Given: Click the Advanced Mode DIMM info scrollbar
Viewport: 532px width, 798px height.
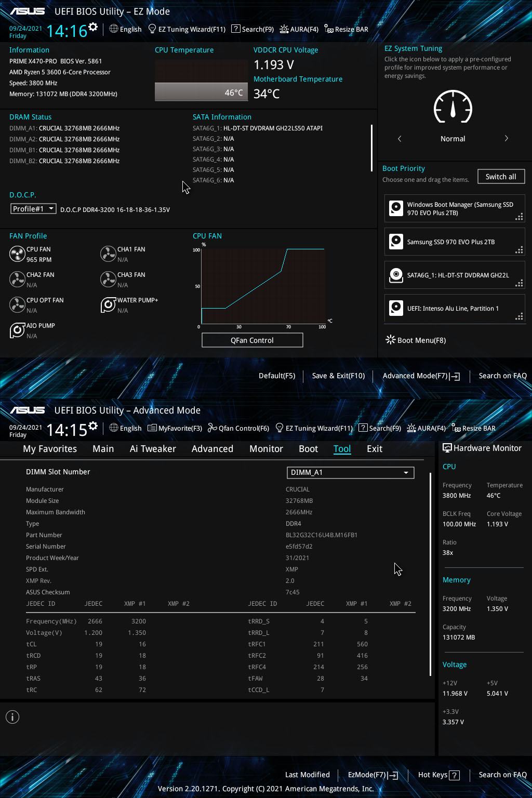Looking at the screenshot, I should [x=430, y=574].
